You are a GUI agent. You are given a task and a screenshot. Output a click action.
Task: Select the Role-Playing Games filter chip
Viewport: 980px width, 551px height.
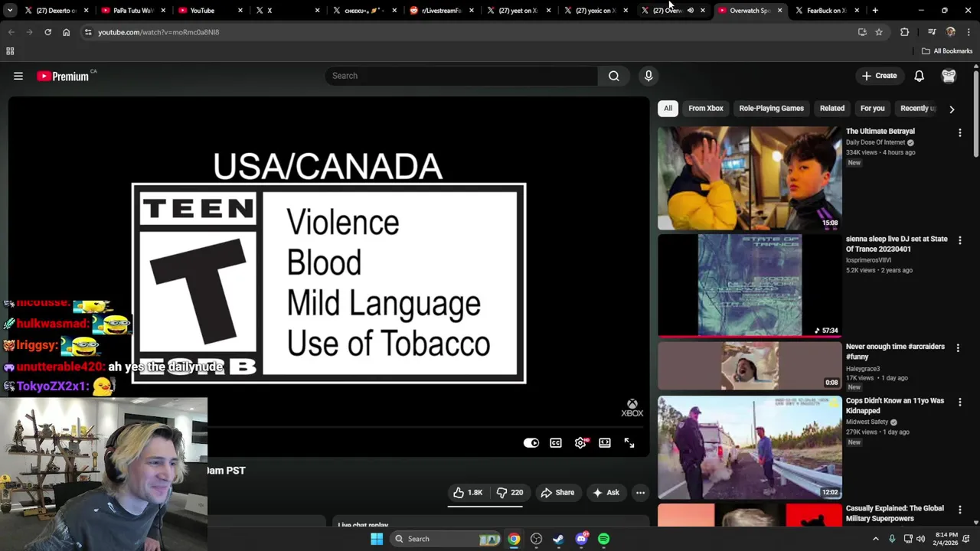click(771, 109)
